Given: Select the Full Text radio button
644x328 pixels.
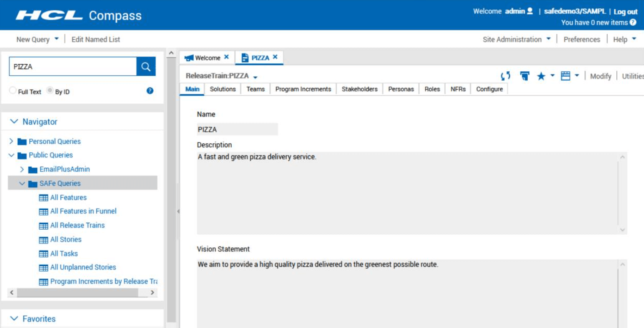Looking at the screenshot, I should pyautogui.click(x=13, y=91).
